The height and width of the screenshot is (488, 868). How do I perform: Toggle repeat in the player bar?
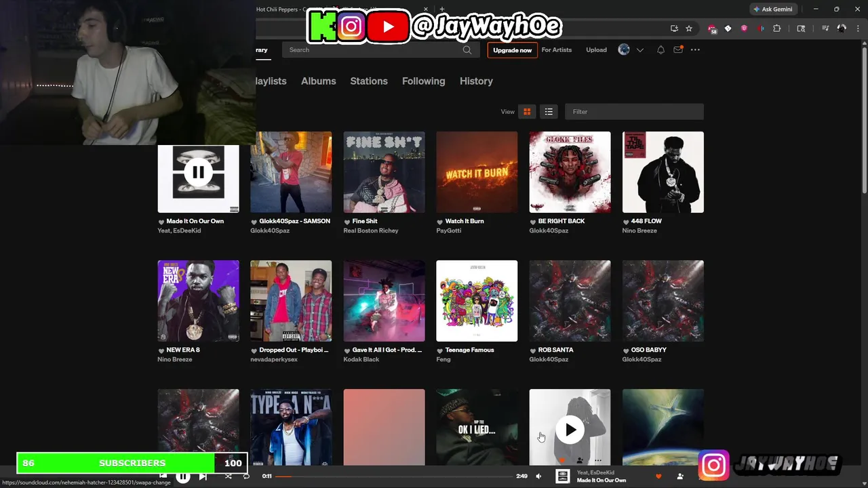coord(246,476)
